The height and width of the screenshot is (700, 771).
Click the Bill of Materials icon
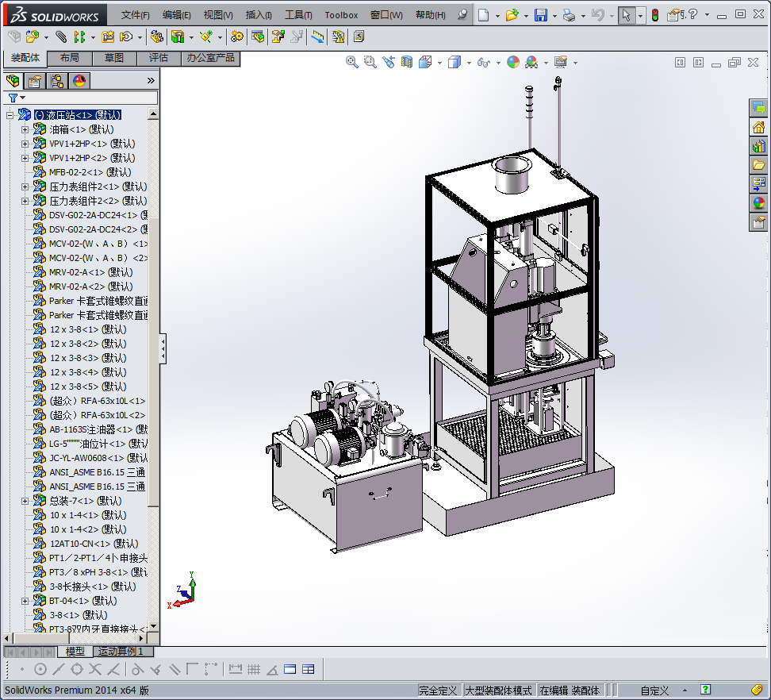[258, 37]
